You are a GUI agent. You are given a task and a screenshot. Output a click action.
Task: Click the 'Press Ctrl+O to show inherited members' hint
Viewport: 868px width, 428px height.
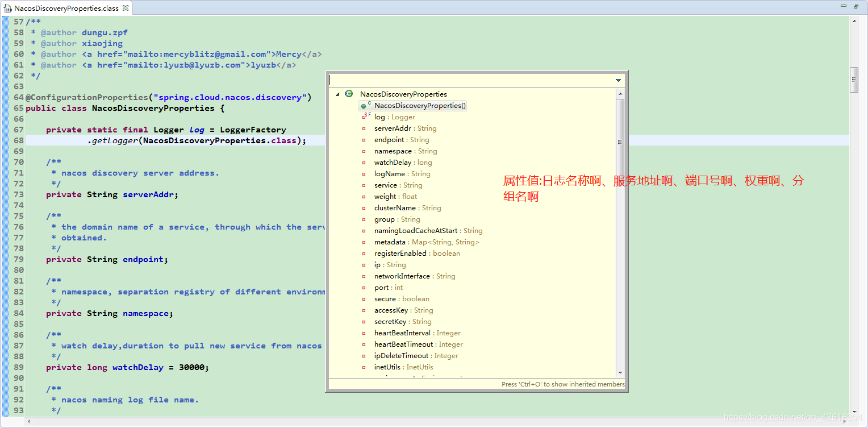tap(562, 384)
